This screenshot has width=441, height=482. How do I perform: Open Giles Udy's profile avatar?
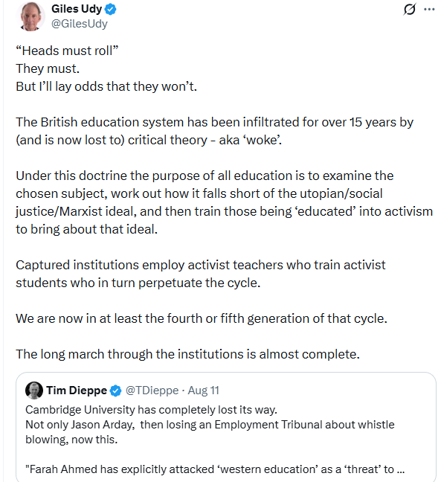(x=31, y=17)
